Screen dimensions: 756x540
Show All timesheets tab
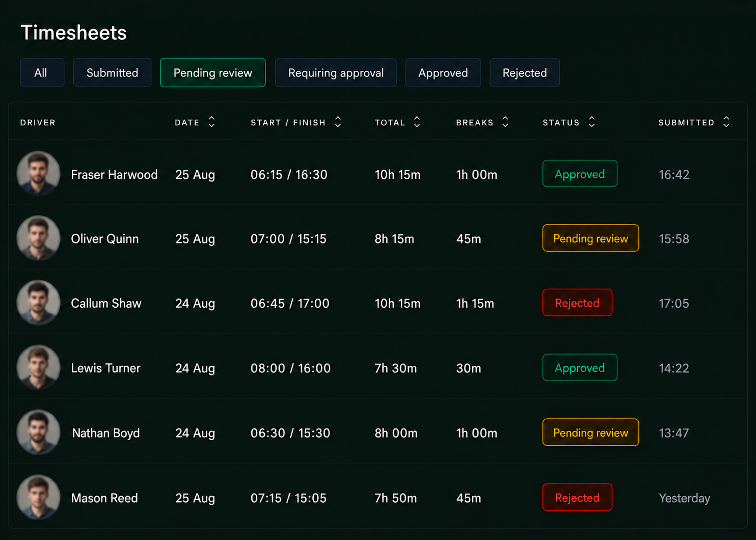[x=42, y=73]
